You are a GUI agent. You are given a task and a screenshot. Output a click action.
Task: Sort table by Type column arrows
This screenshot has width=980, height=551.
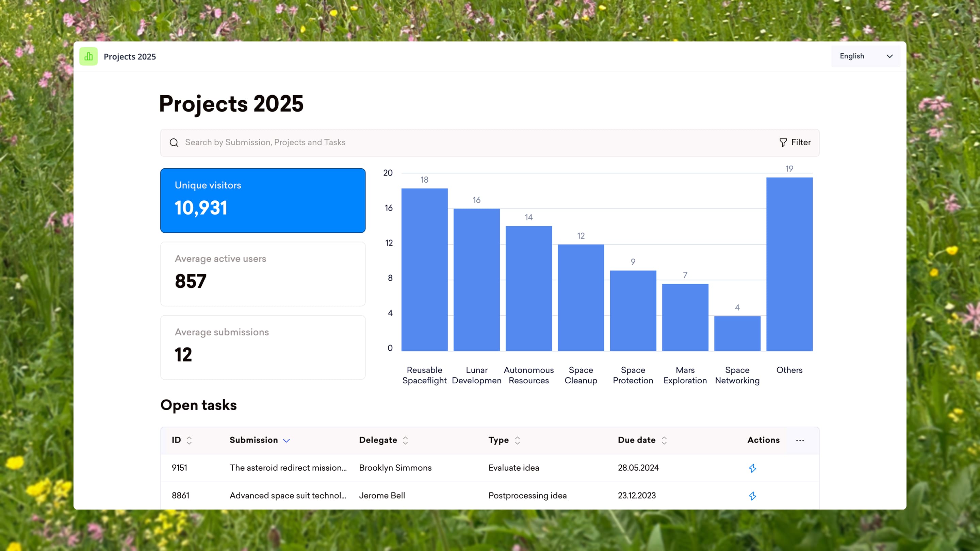click(x=517, y=440)
